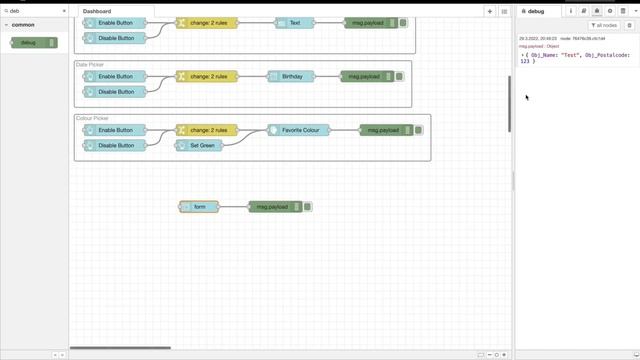
Task: Select the Colour Picker group label
Action: pyautogui.click(x=92, y=118)
